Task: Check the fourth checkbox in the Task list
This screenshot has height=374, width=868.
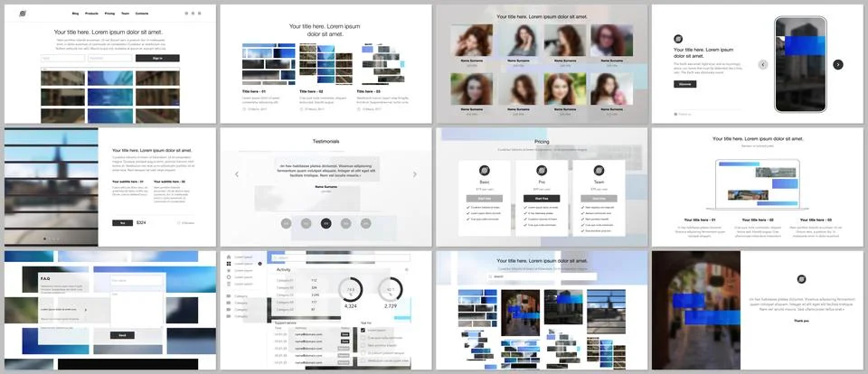Action: (363, 353)
